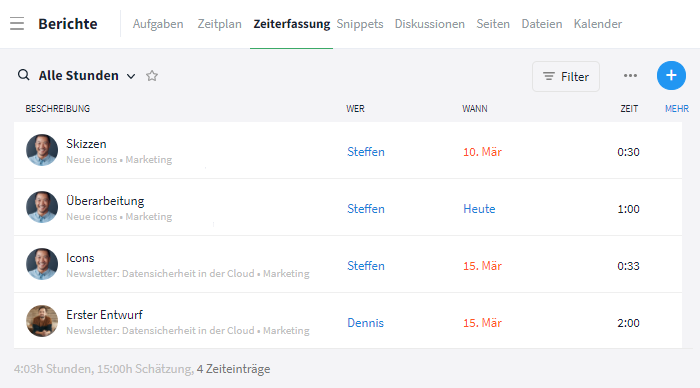This screenshot has width=700, height=388.
Task: Click Steffen link in the Überarbeitung row
Action: tap(366, 209)
